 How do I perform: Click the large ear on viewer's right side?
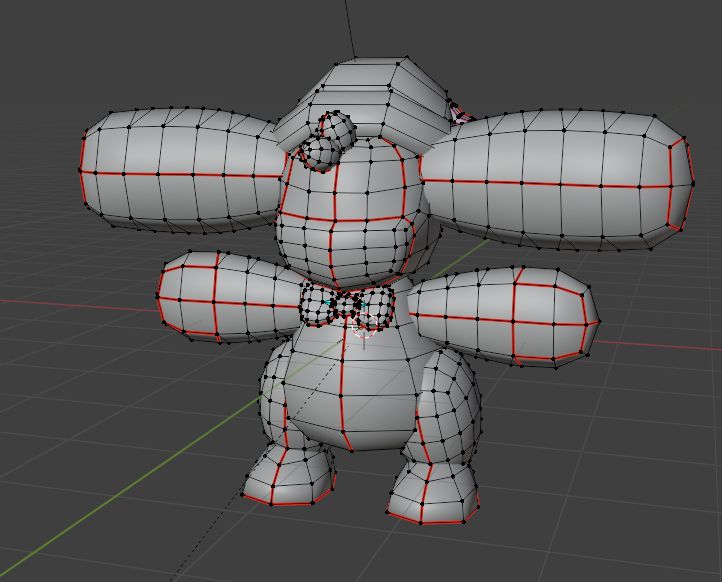(557, 180)
